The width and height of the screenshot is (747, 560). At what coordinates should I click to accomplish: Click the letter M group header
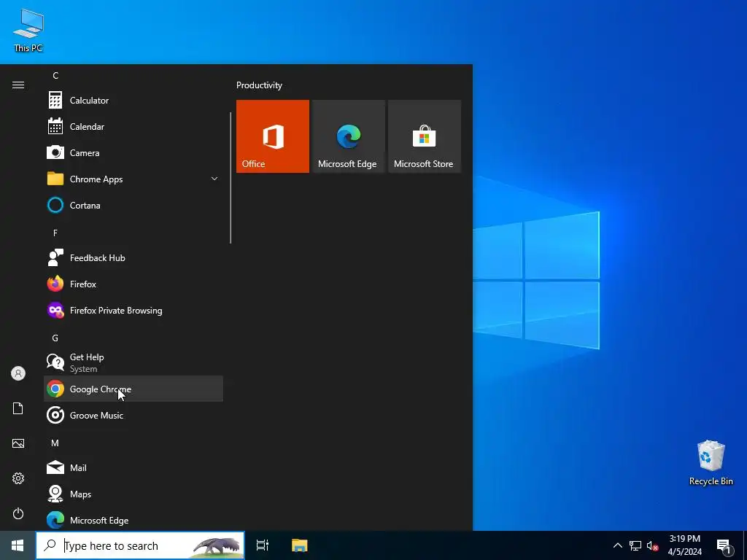55,443
